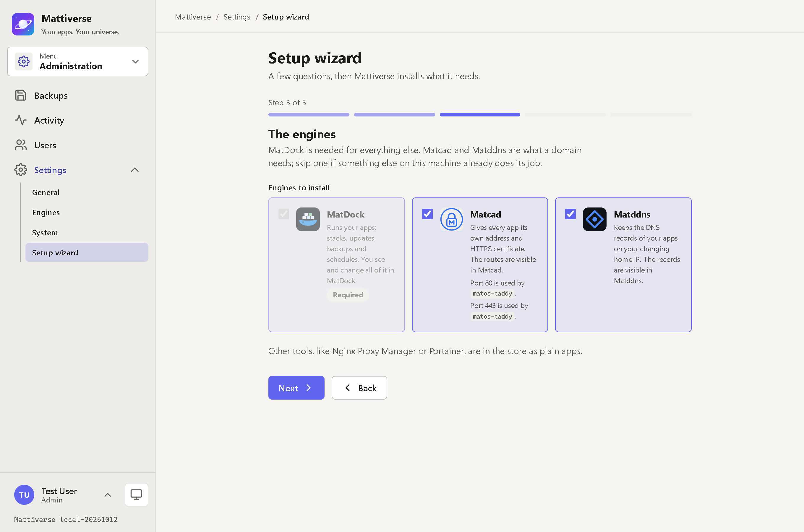
Task: Click the third progress step bar
Action: tap(480, 115)
